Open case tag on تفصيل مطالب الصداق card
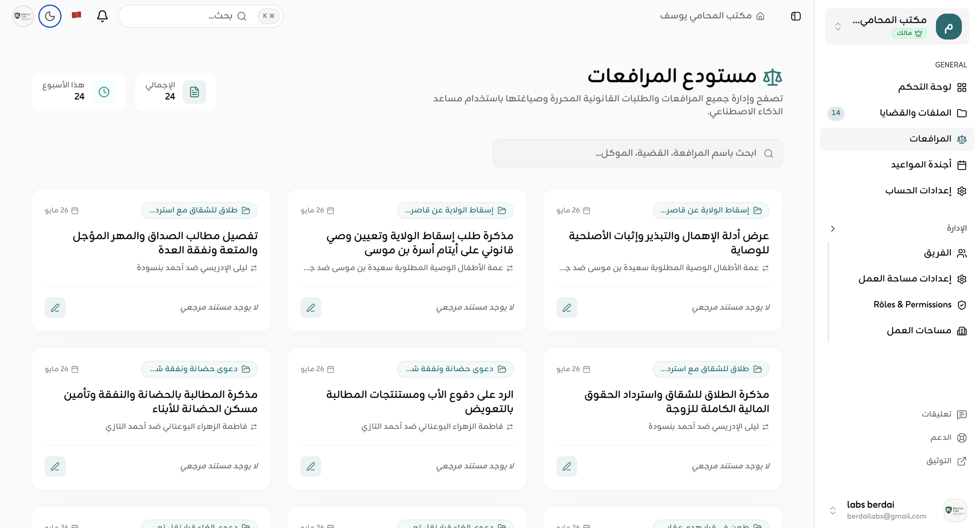Viewport: 980px width, 528px height. click(199, 210)
